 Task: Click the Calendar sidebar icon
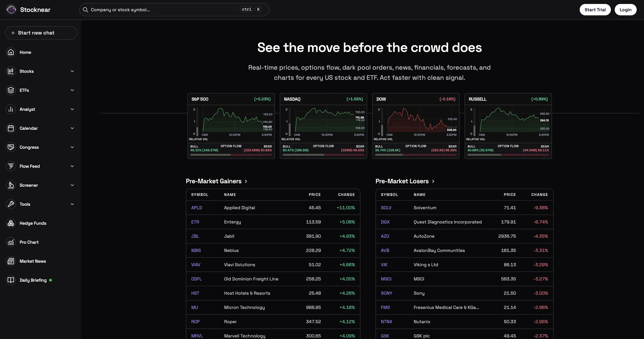[11, 128]
